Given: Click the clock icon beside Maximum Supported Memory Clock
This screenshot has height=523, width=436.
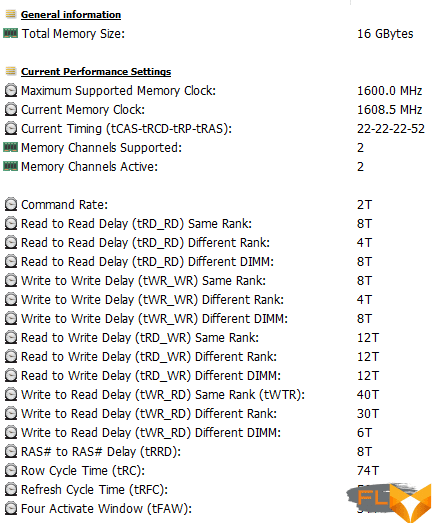Looking at the screenshot, I should (11, 91).
